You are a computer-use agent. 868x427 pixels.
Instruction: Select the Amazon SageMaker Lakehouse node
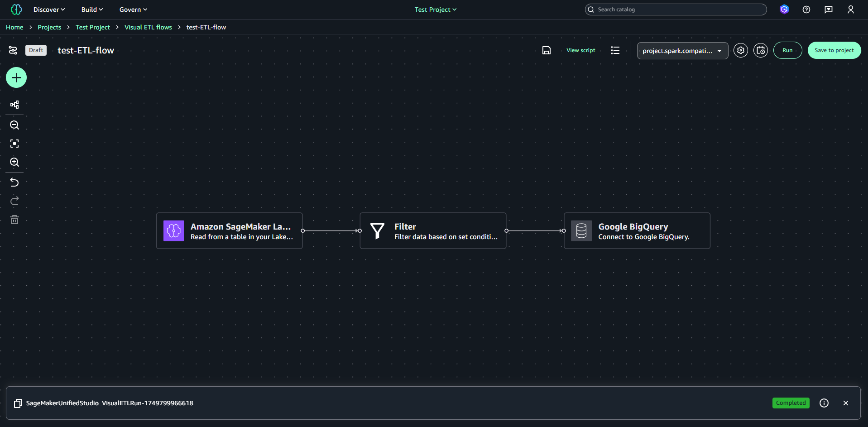click(230, 231)
